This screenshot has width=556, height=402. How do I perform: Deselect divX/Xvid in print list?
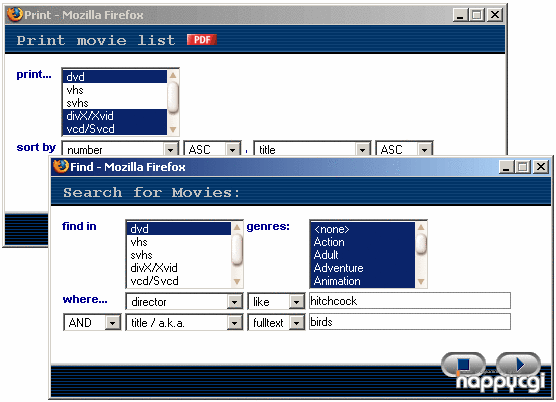click(115, 116)
